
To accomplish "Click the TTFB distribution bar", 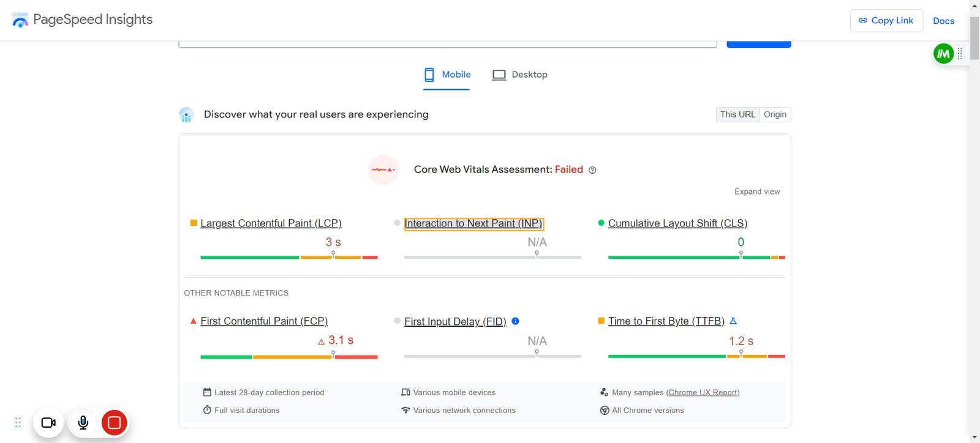I will 696,356.
